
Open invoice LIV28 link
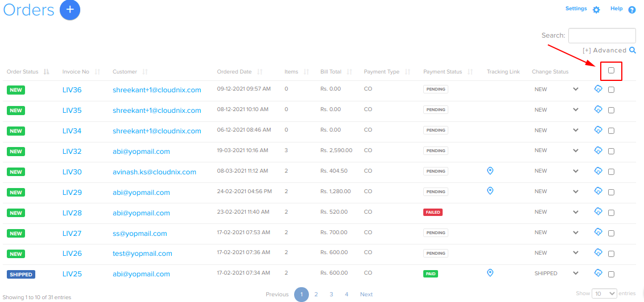[72, 213]
